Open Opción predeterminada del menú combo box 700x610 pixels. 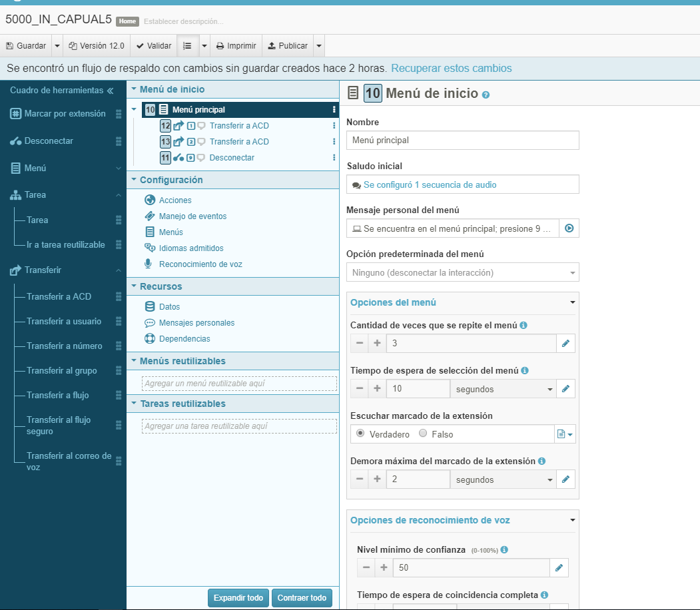pyautogui.click(x=462, y=272)
